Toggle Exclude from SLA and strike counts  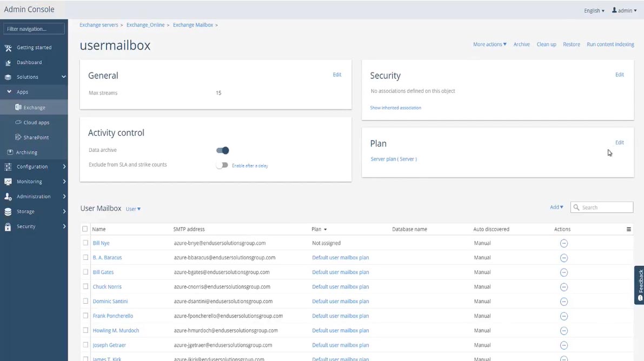(222, 165)
